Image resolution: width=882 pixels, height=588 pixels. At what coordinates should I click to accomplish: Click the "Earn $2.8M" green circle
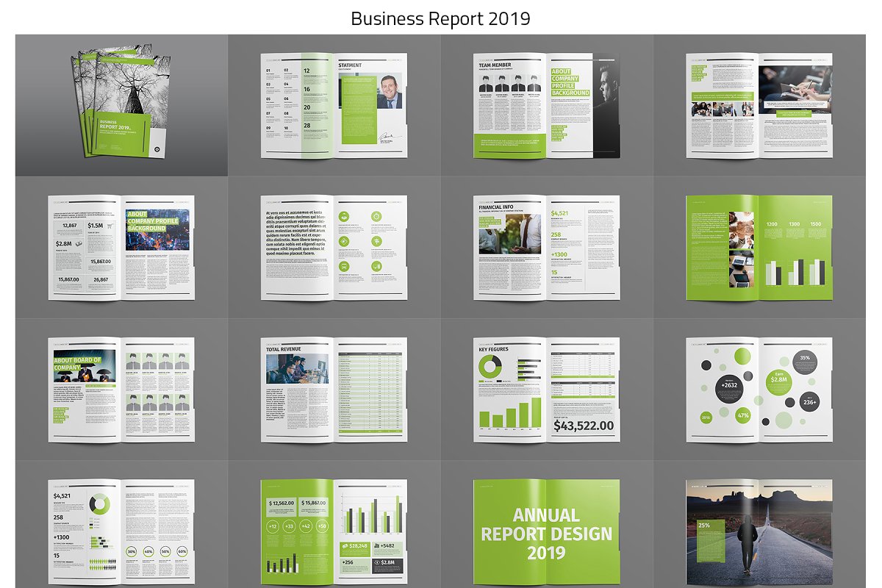pyautogui.click(x=779, y=378)
